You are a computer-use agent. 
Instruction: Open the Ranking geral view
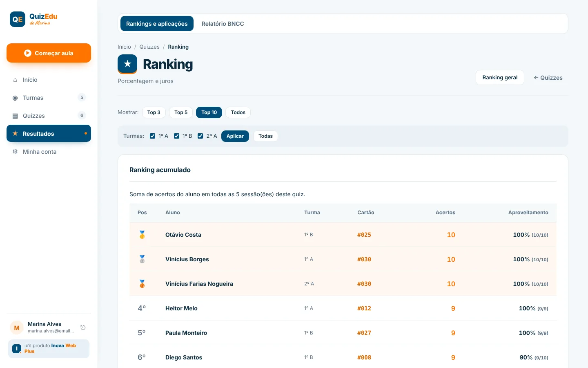(500, 78)
